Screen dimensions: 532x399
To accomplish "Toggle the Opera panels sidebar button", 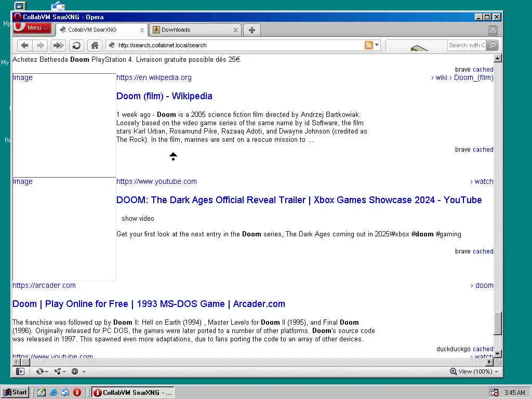I will [x=20, y=371].
